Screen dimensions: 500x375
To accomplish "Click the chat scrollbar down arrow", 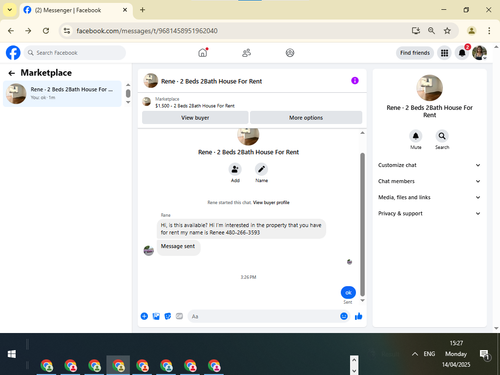I will coord(362,300).
